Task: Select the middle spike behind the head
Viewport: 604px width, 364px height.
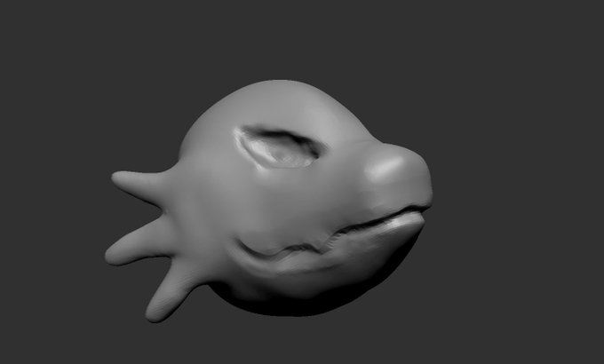Action: [140, 241]
